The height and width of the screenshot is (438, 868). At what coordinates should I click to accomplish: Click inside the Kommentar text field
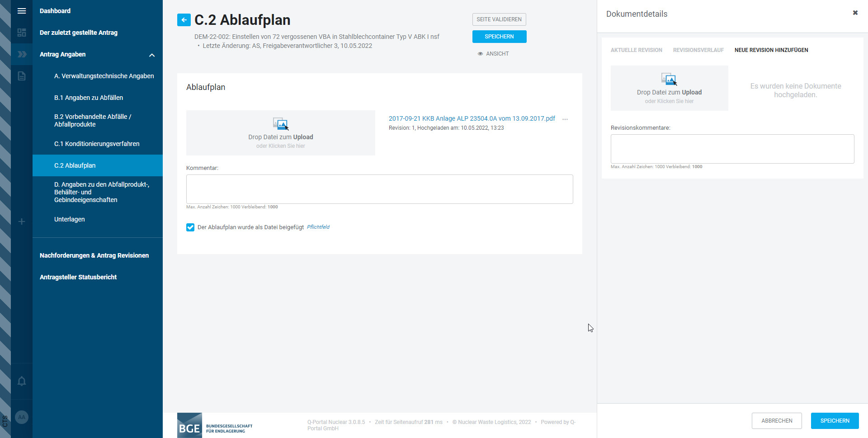(379, 189)
